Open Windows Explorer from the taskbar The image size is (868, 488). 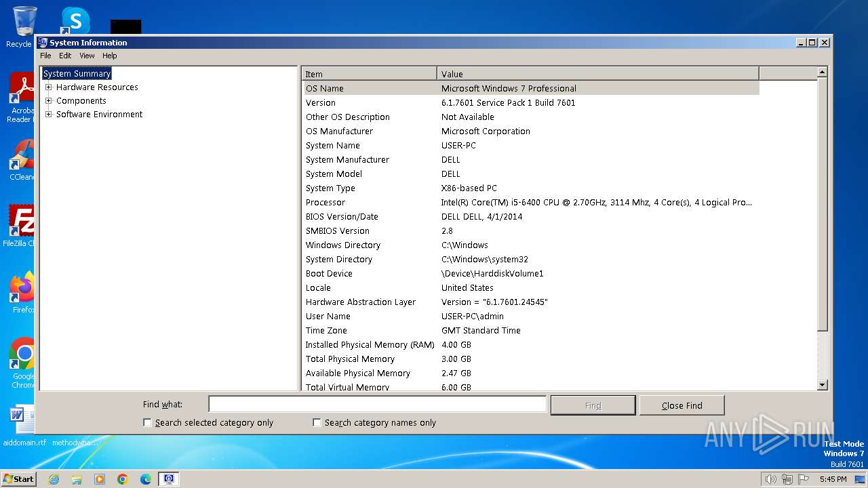(x=77, y=479)
